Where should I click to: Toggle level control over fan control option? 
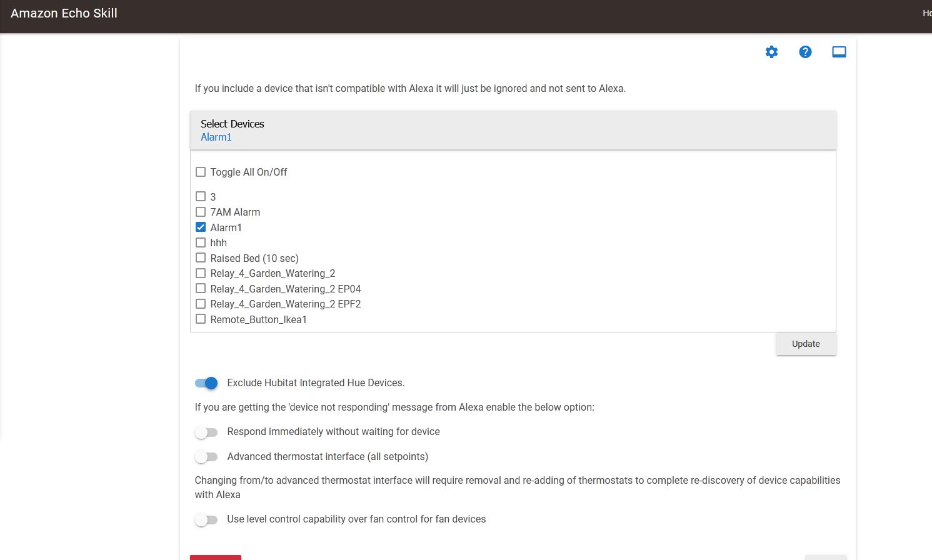coord(206,519)
